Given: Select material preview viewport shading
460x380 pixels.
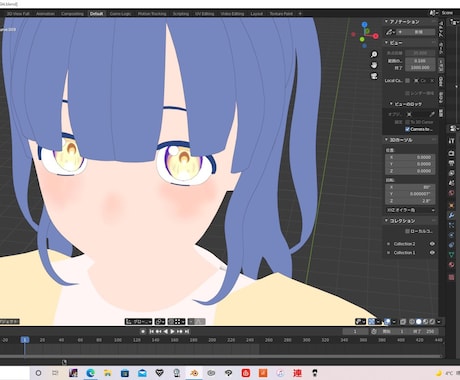Looking at the screenshot, I should pos(425,322).
